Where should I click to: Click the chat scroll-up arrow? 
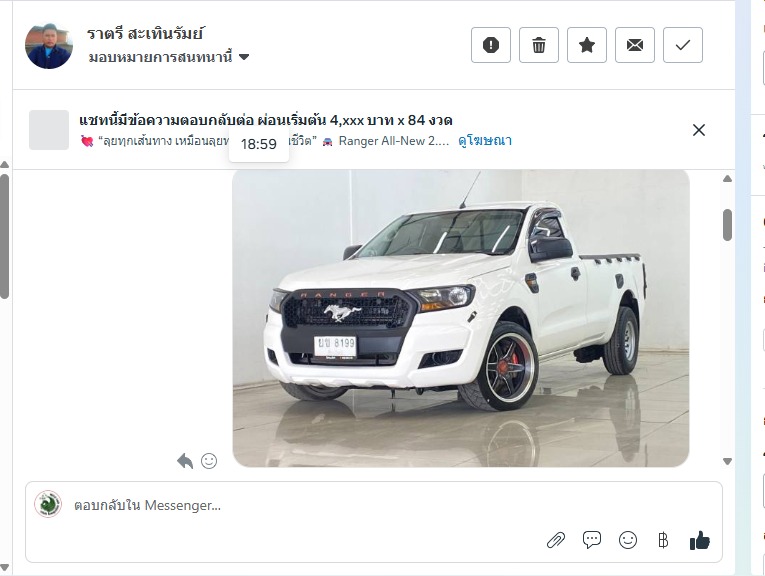[x=727, y=179]
